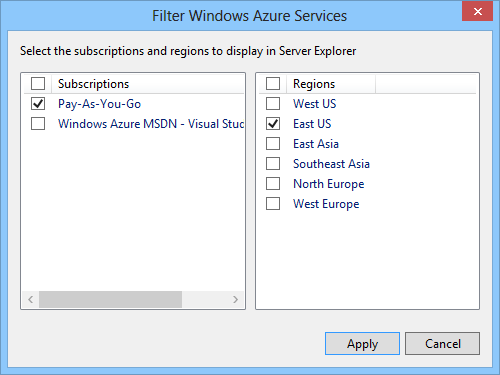Screen dimensions: 500x375
Task: Toggle the select-all Regions header checkbox
Action: pyautogui.click(x=273, y=84)
